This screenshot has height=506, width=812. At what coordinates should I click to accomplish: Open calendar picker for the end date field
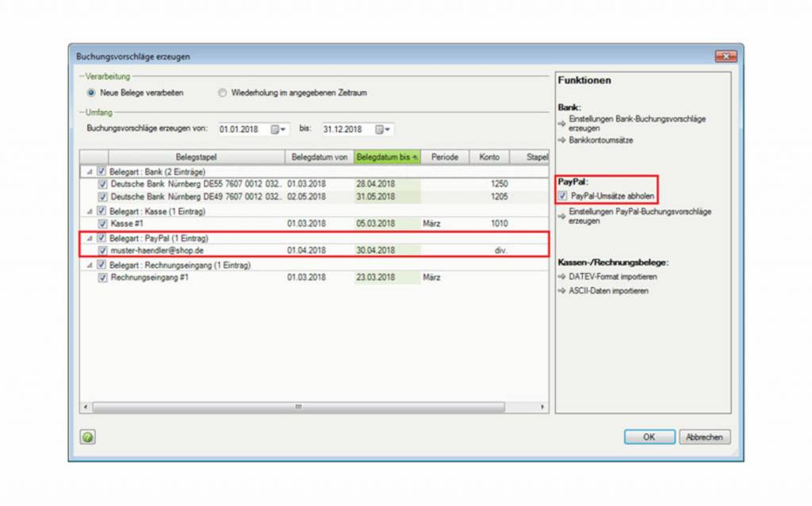(x=382, y=129)
